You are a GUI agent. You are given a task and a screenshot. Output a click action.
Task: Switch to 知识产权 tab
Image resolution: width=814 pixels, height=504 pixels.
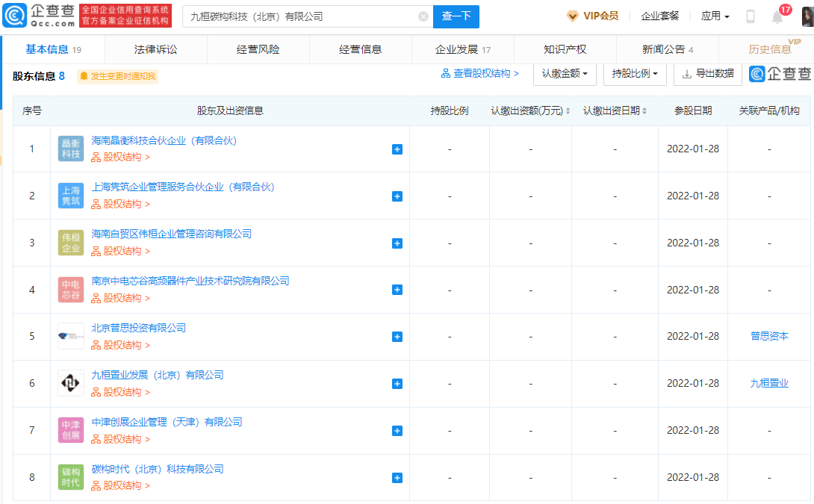pos(565,49)
